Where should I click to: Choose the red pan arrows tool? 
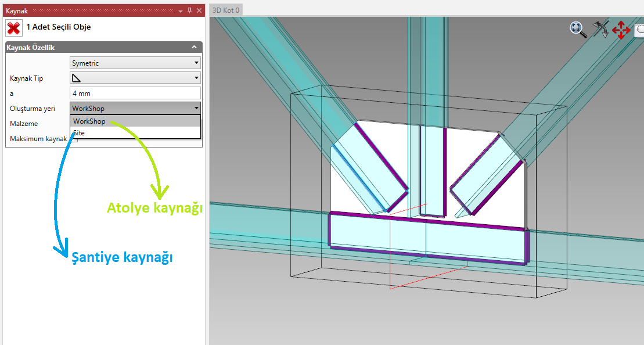pos(621,30)
